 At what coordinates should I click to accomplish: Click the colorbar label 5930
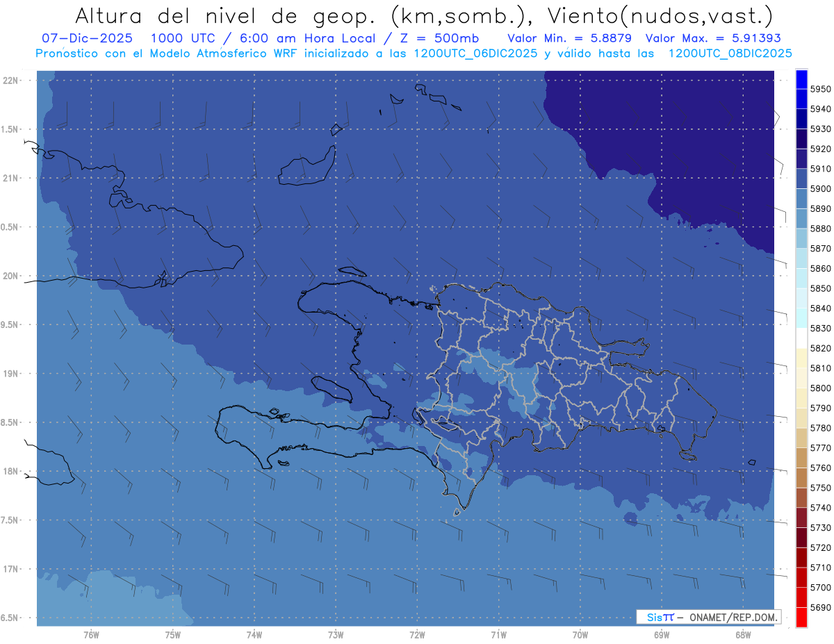point(821,129)
